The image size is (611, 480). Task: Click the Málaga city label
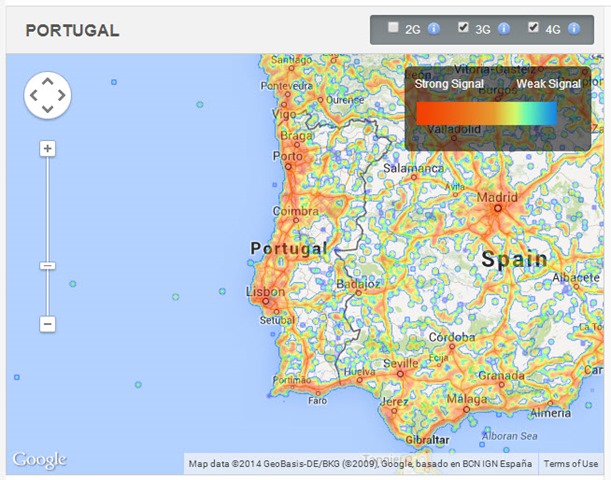[x=467, y=399]
